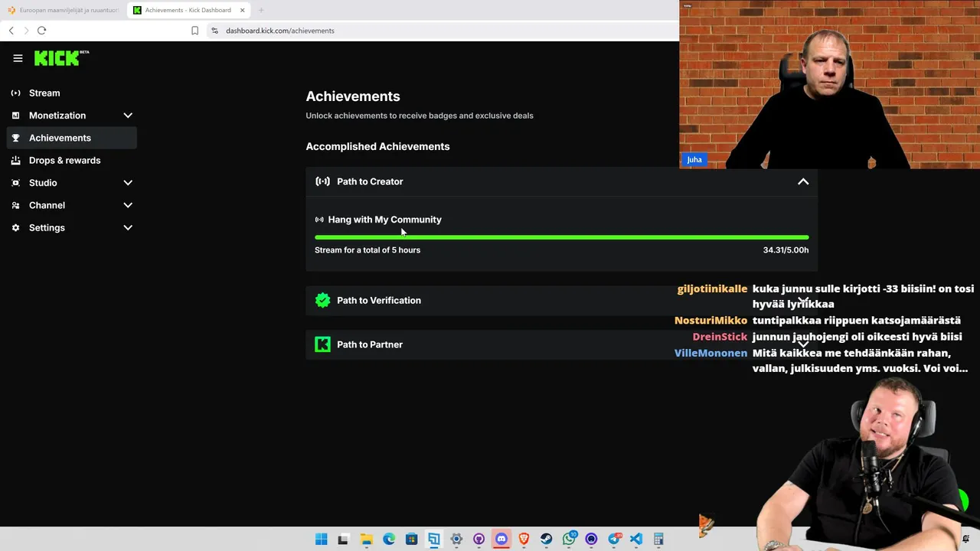
Task: Open a new browser tab
Action: [x=261, y=10]
